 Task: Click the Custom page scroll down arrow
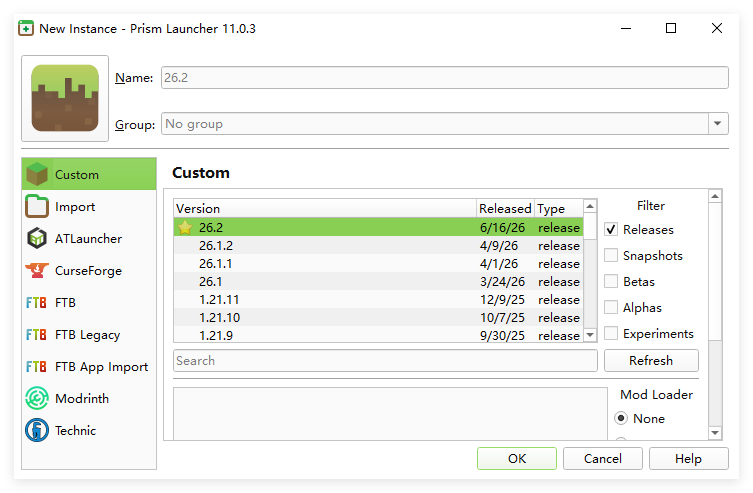point(715,433)
